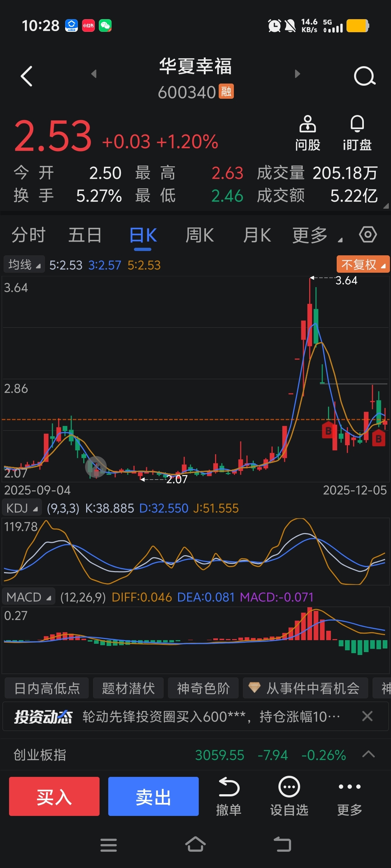Screen dimensions: 391x868
Task: Tap the 撤单 cancel-order icon
Action: pos(228,787)
